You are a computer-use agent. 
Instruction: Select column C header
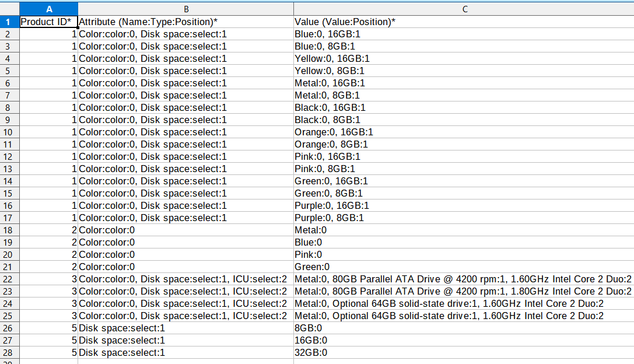tap(464, 9)
